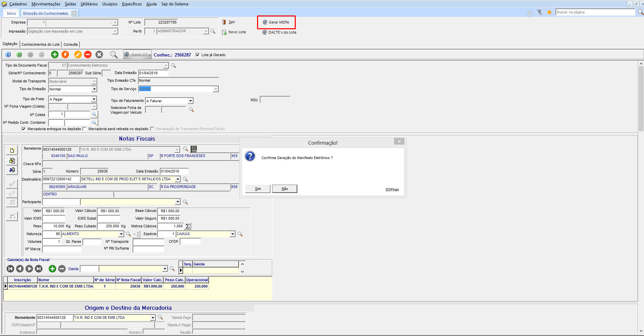The height and width of the screenshot is (336, 644).
Task: Search Espécie with the magnifier icon
Action: [240, 234]
